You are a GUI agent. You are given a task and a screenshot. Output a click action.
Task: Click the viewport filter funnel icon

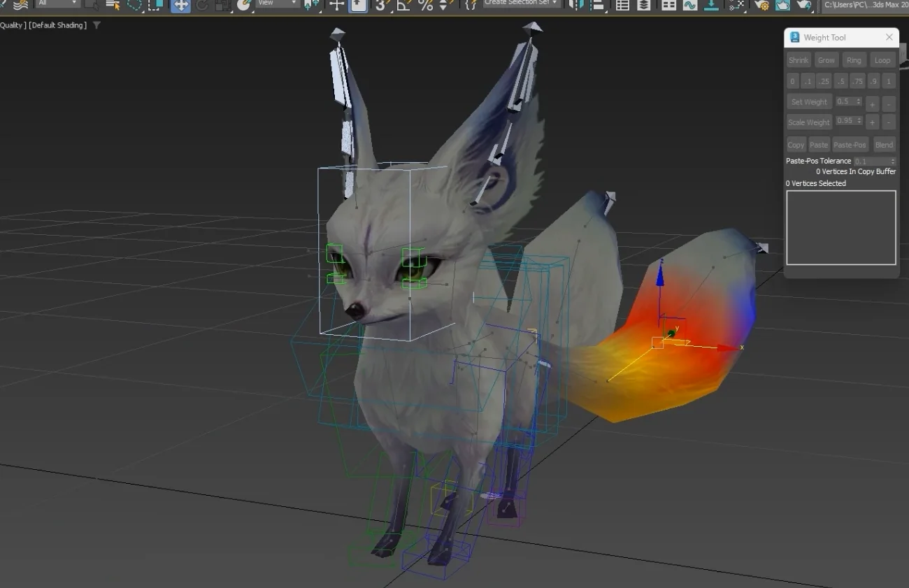96,25
